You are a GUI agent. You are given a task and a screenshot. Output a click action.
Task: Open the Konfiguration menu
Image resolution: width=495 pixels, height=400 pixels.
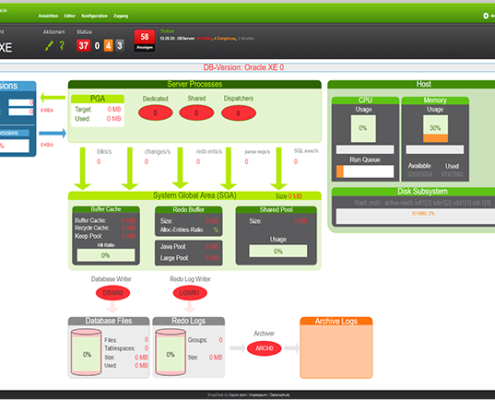tap(94, 16)
